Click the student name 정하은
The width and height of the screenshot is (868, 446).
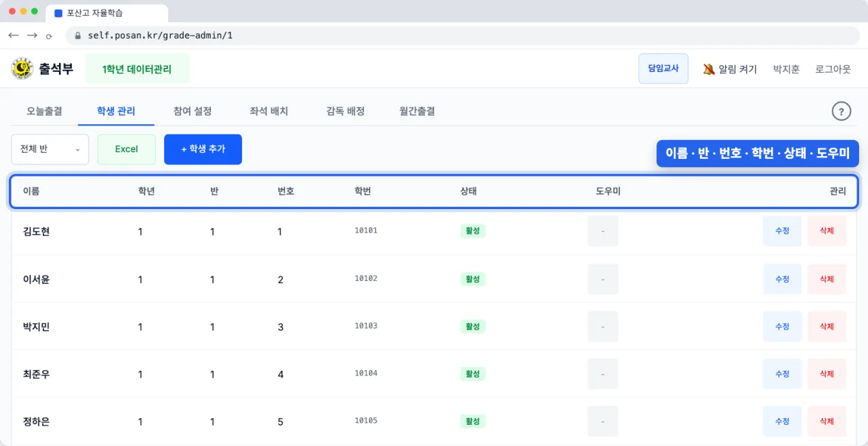coord(37,422)
